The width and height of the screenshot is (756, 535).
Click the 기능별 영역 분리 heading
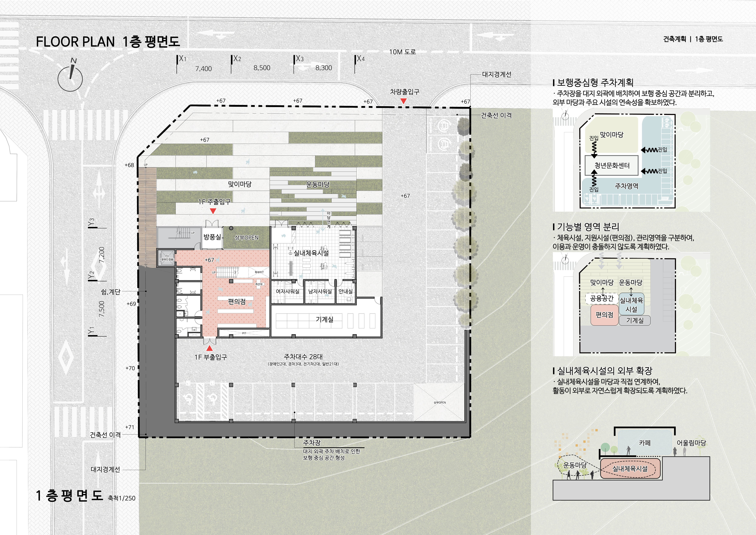[588, 227]
